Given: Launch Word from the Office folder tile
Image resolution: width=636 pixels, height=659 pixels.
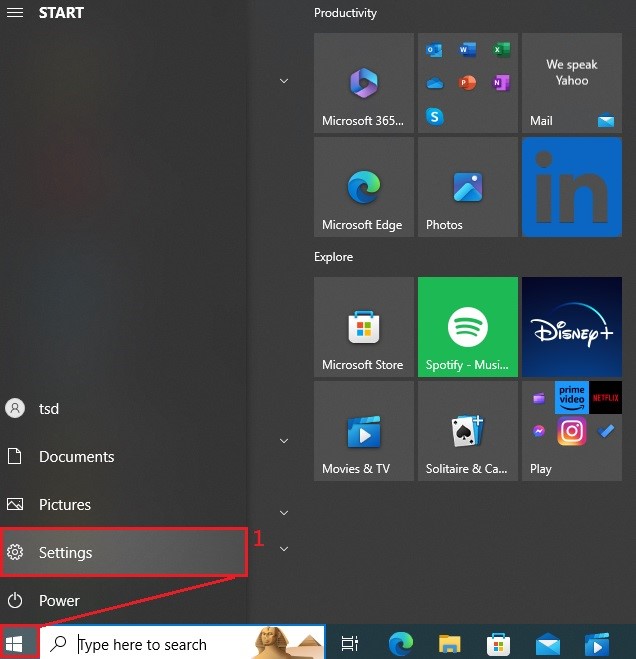Looking at the screenshot, I should point(467,50).
